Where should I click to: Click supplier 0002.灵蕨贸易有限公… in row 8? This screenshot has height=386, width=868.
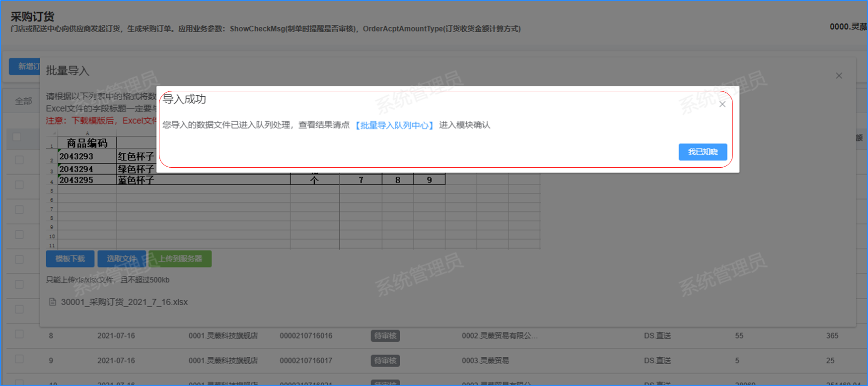tap(500, 336)
